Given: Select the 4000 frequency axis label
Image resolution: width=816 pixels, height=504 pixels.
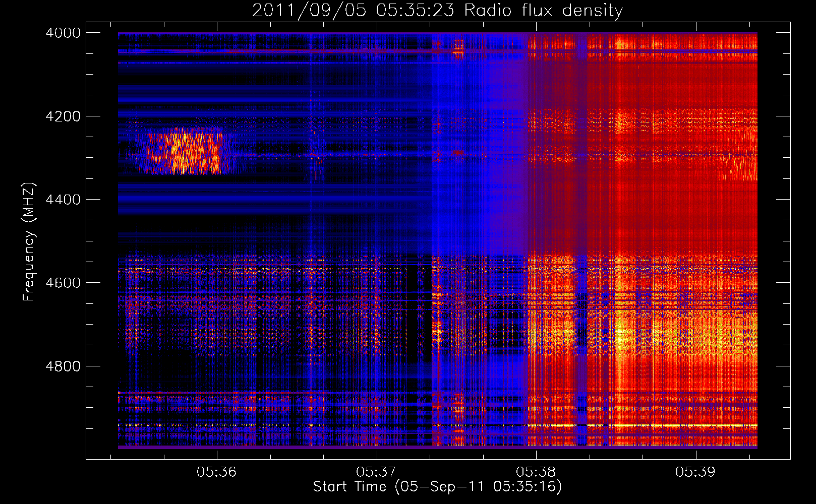Looking at the screenshot, I should coord(63,33).
